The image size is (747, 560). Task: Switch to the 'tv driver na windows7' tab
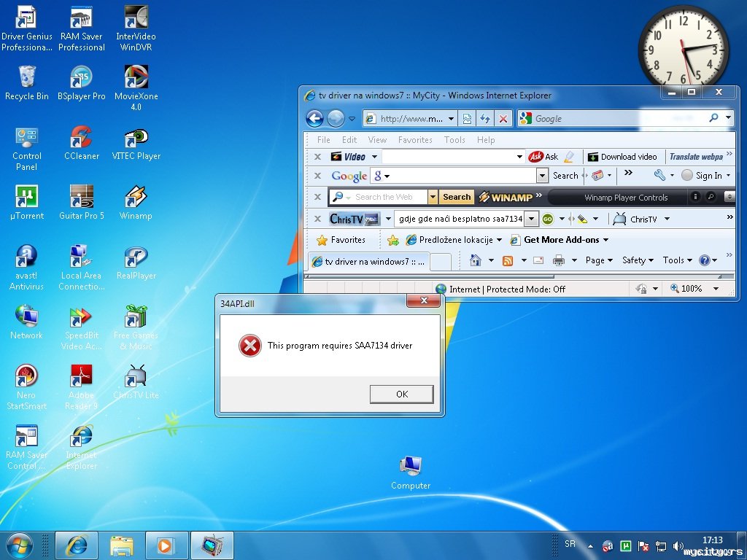(368, 261)
